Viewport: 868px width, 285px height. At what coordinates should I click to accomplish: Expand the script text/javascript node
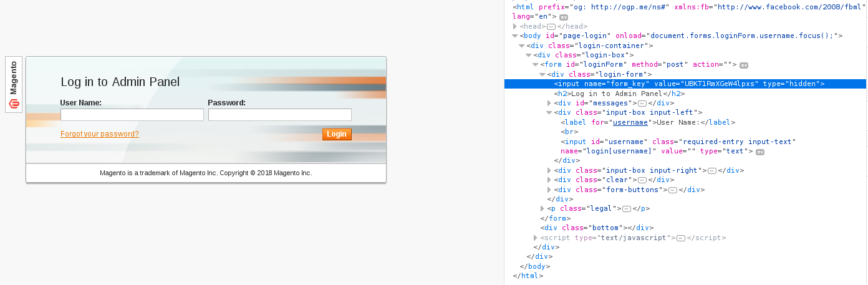pyautogui.click(x=536, y=238)
